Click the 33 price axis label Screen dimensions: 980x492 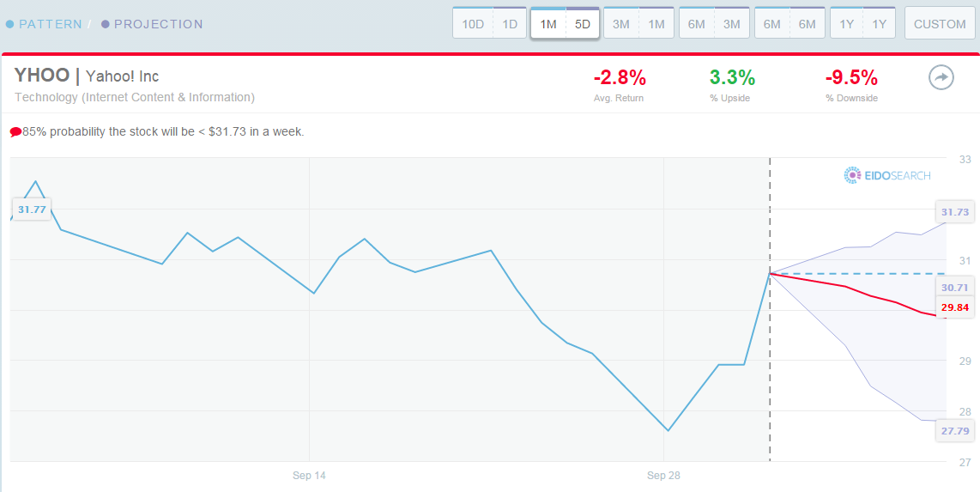(x=964, y=159)
